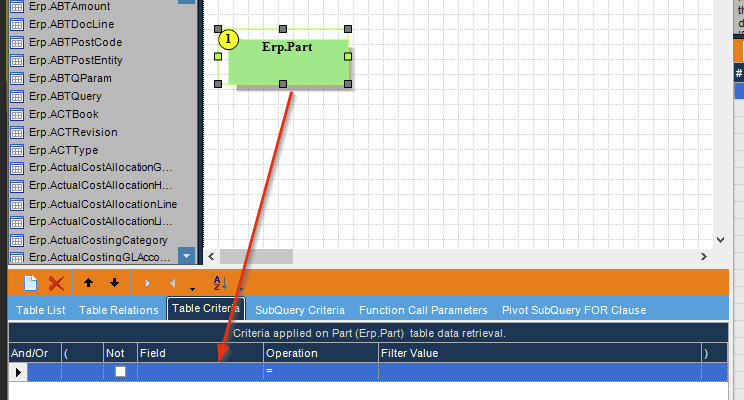This screenshot has height=400, width=744.
Task: Click the red X delete icon
Action: click(56, 283)
